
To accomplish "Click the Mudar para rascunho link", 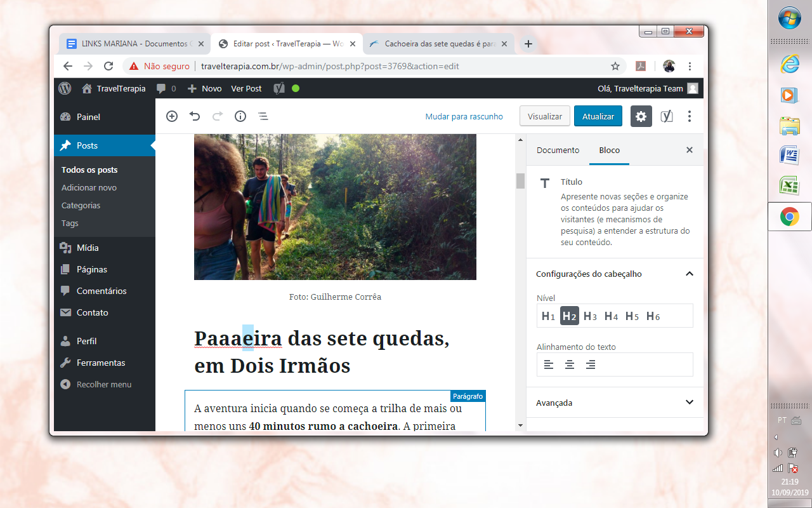I will click(464, 116).
